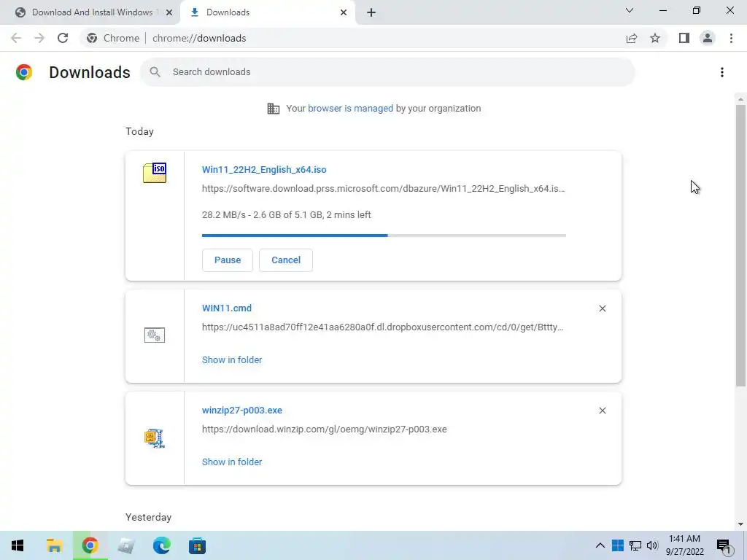The height and width of the screenshot is (560, 747).
Task: Click the search magnifier icon in Downloads
Action: 155,72
